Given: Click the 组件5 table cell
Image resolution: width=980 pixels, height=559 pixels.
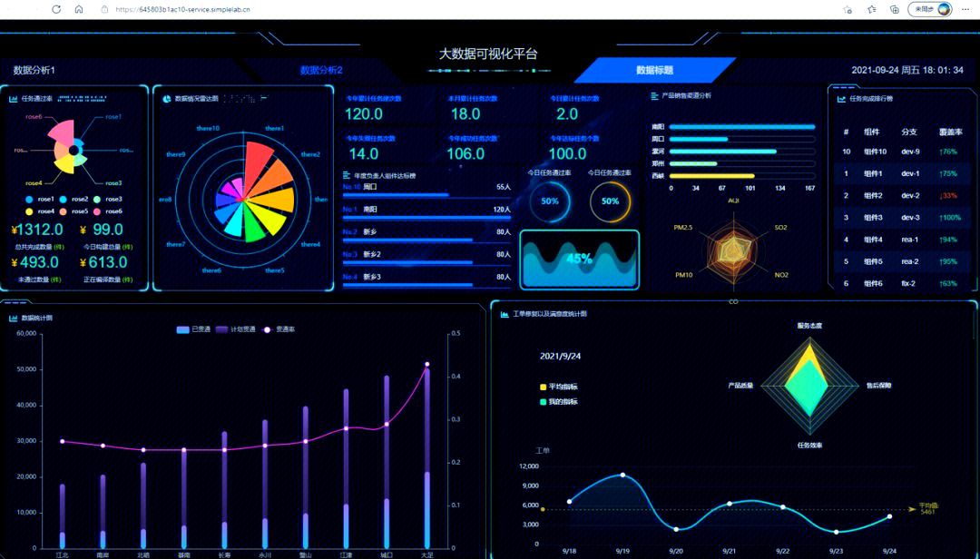Looking at the screenshot, I should (x=873, y=261).
